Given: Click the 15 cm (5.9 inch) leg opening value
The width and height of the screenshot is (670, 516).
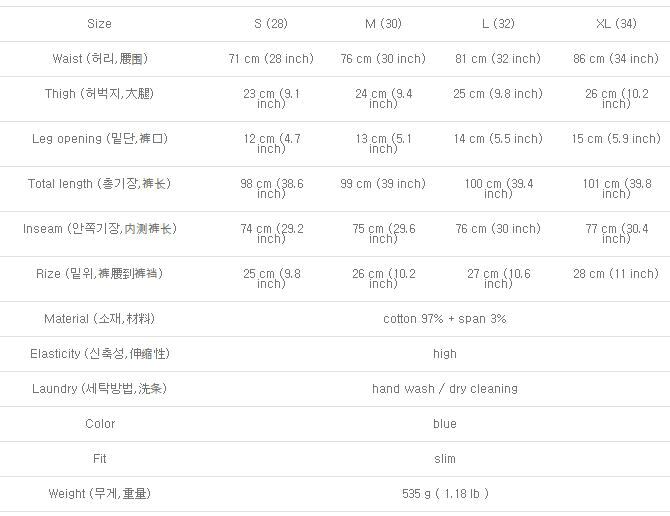Looking at the screenshot, I should (x=616, y=139).
